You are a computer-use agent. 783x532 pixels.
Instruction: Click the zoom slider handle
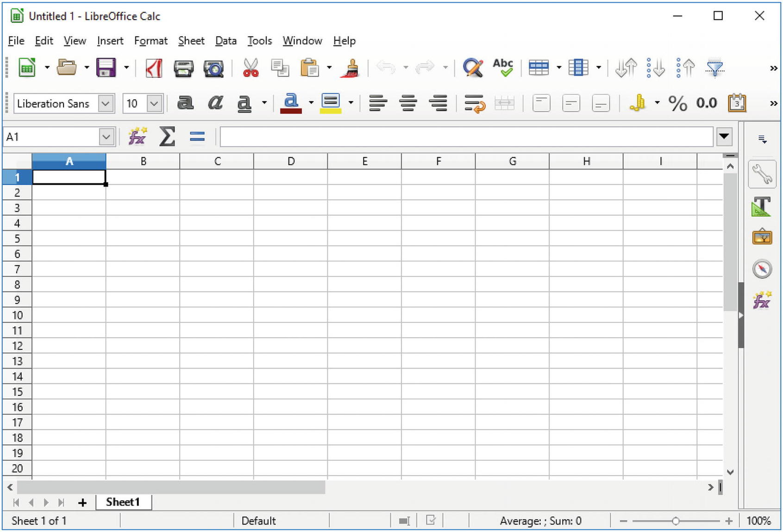[x=676, y=521]
